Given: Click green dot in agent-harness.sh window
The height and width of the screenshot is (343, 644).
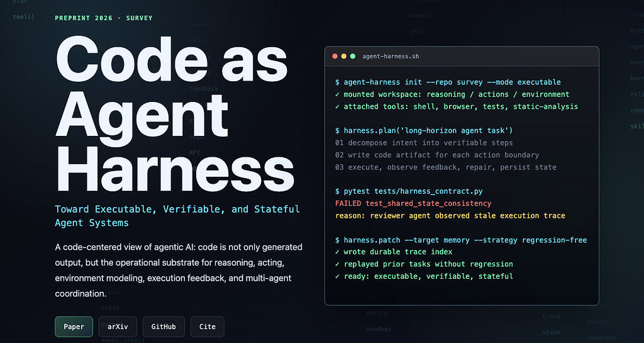Looking at the screenshot, I should pyautogui.click(x=353, y=56).
